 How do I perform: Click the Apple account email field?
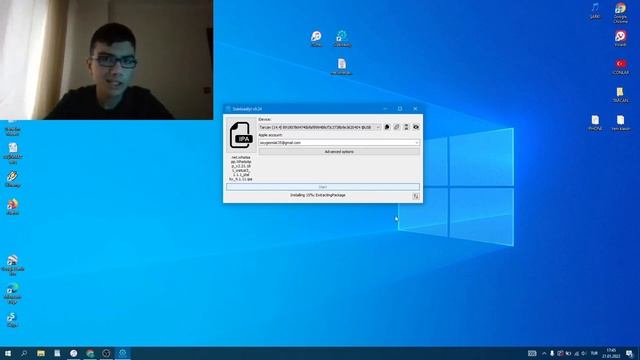coord(338,143)
